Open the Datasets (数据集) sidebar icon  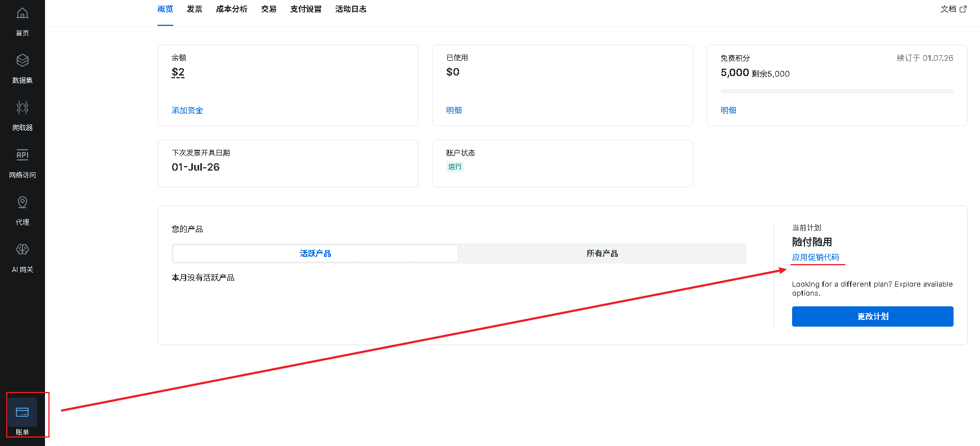click(x=23, y=60)
